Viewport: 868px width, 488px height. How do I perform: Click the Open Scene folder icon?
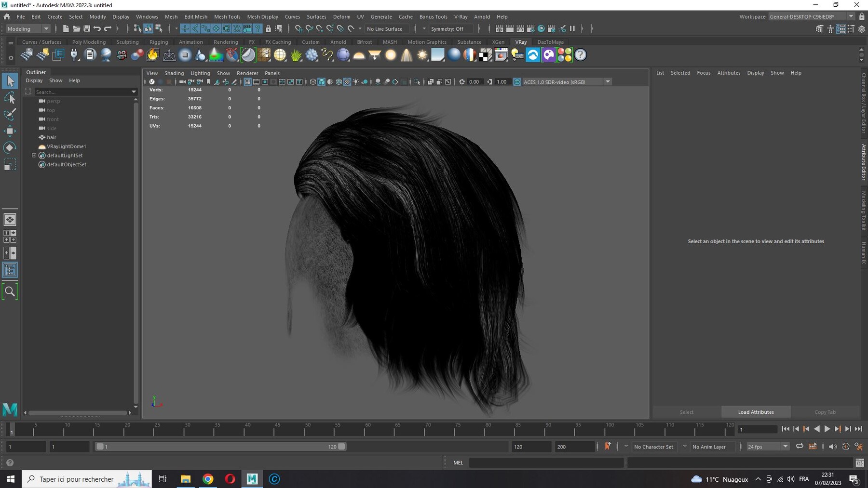76,29
